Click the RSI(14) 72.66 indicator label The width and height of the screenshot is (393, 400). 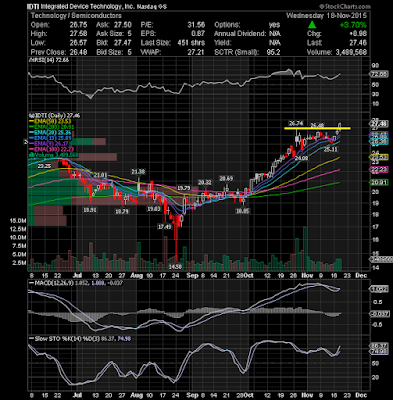(50, 60)
